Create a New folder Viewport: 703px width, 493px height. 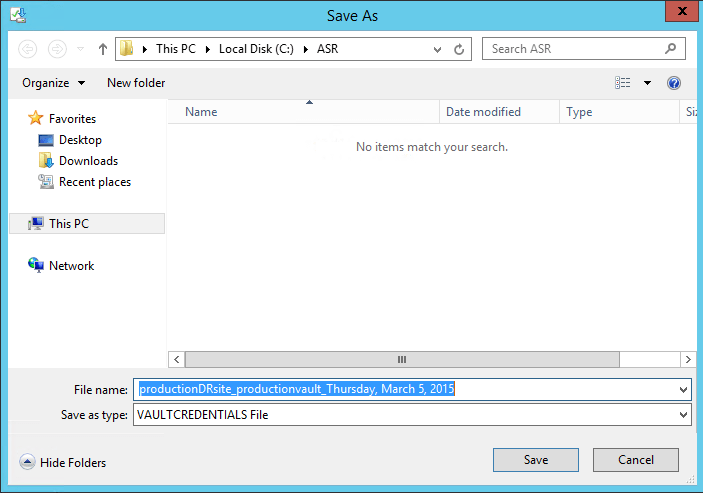(136, 83)
